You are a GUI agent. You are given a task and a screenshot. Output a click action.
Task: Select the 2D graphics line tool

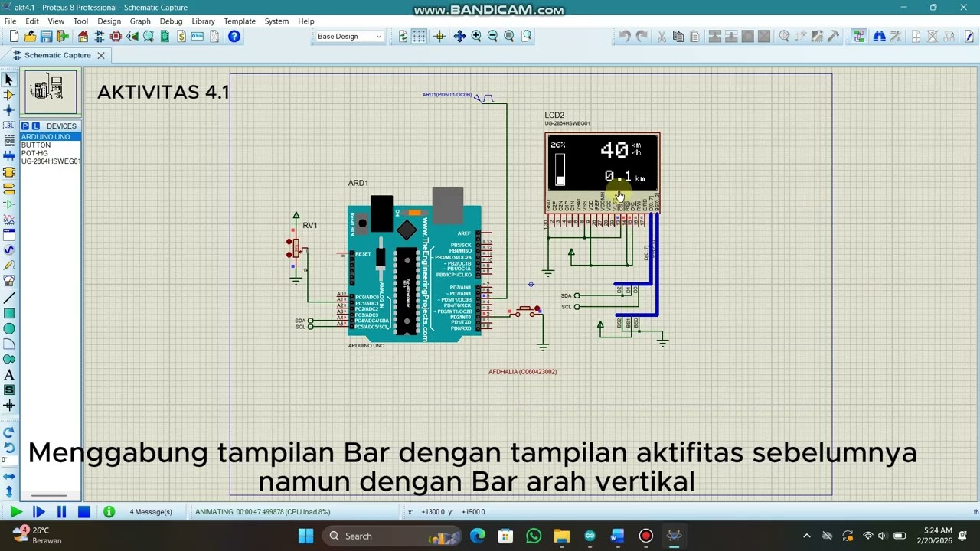pos(9,298)
